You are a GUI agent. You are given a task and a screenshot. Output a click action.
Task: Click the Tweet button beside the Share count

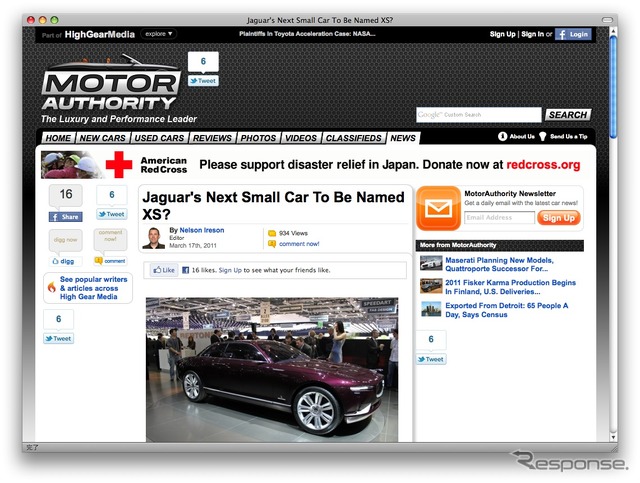click(x=111, y=214)
